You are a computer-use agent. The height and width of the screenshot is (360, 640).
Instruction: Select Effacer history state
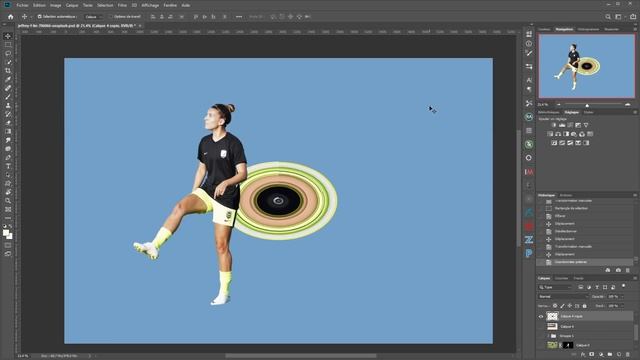pos(560,216)
